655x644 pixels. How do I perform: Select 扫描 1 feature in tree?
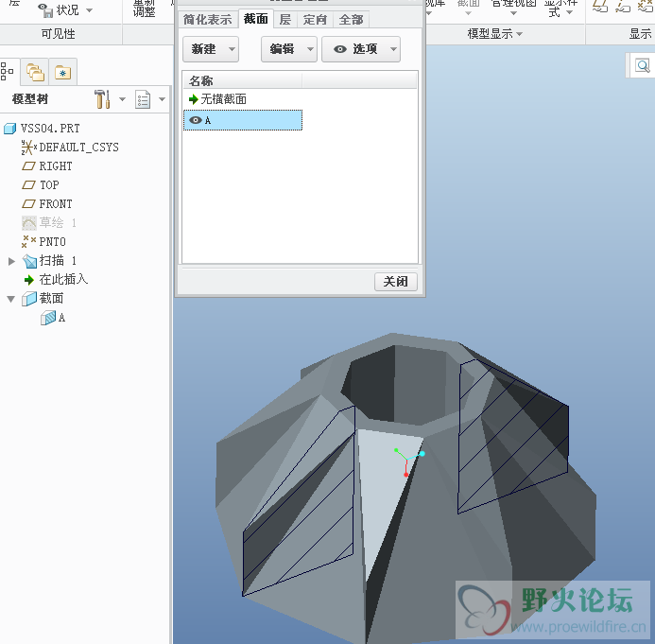point(58,261)
